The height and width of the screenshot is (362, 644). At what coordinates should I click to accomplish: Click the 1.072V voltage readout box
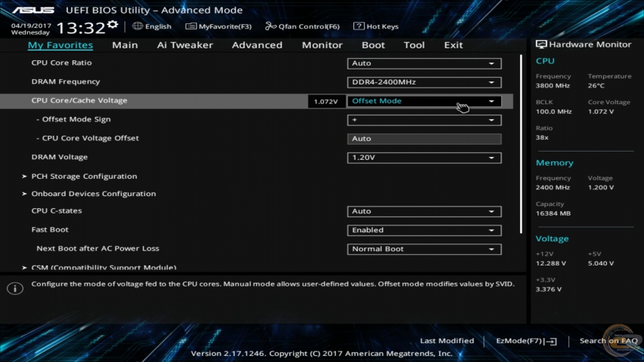(x=325, y=101)
